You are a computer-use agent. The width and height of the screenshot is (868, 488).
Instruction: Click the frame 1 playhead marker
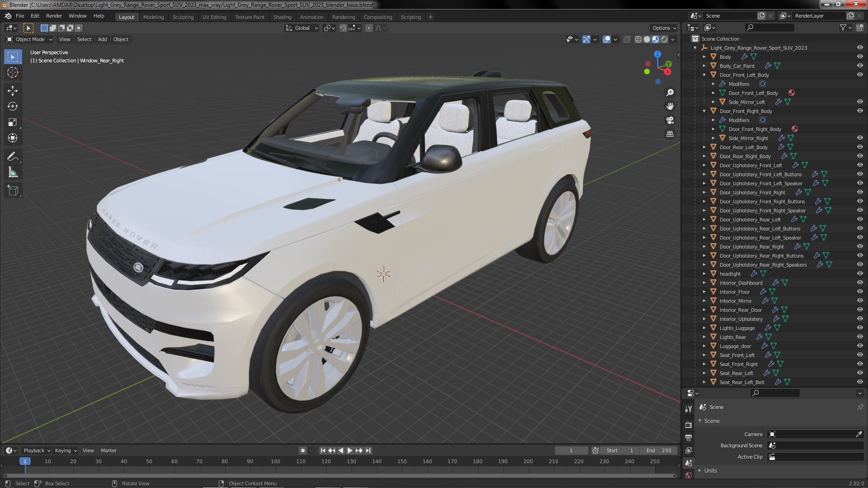[25, 461]
